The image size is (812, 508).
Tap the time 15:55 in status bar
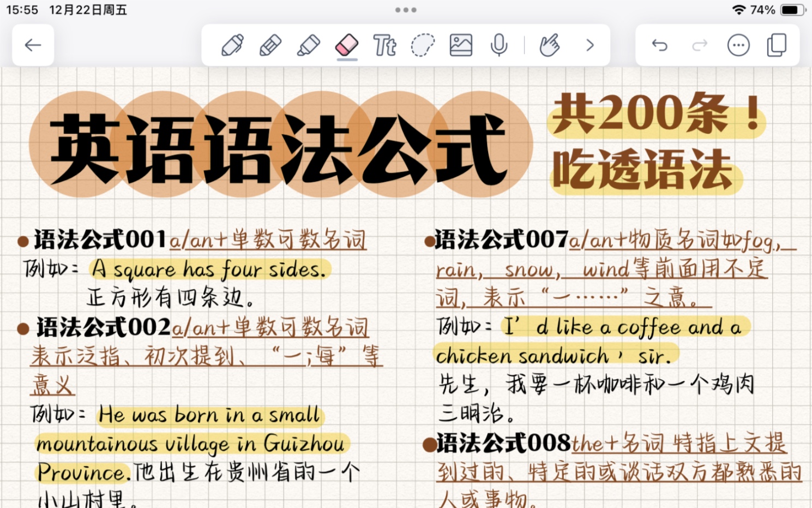click(x=22, y=10)
